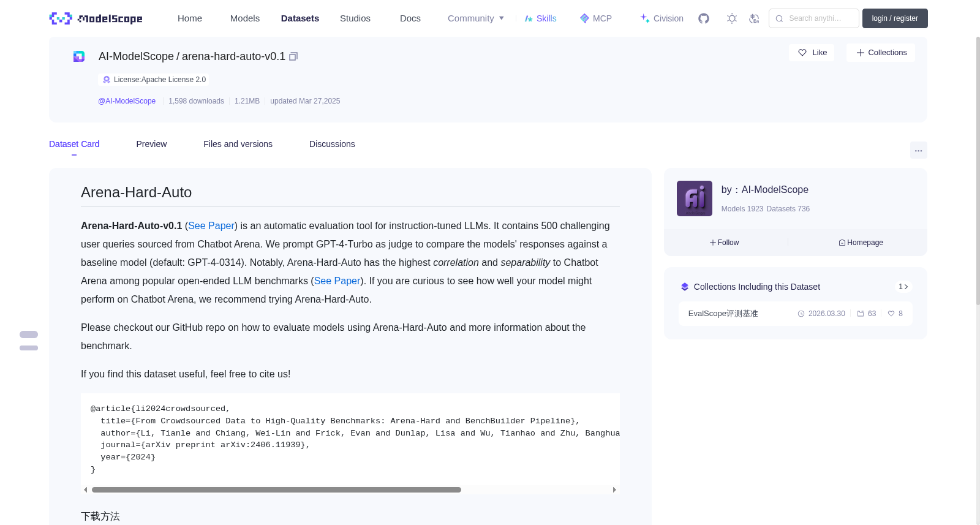The width and height of the screenshot is (980, 525).
Task: Open the three-dot more options menu
Action: point(919,150)
